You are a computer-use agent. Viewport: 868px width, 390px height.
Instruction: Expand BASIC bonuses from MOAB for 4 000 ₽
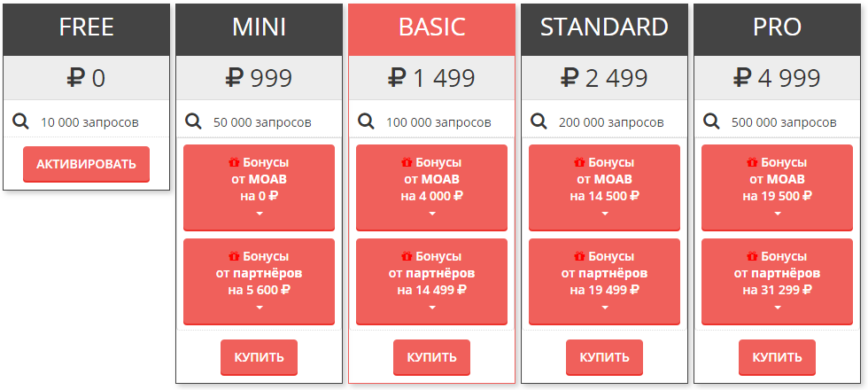click(x=431, y=214)
